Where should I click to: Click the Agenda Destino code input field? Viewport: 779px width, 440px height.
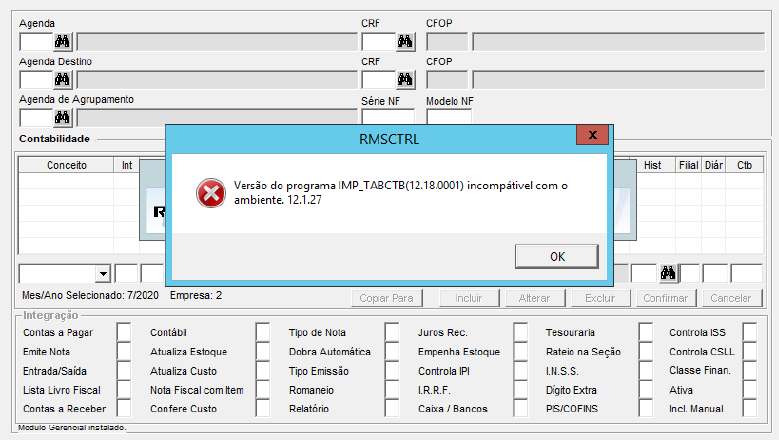click(x=36, y=79)
